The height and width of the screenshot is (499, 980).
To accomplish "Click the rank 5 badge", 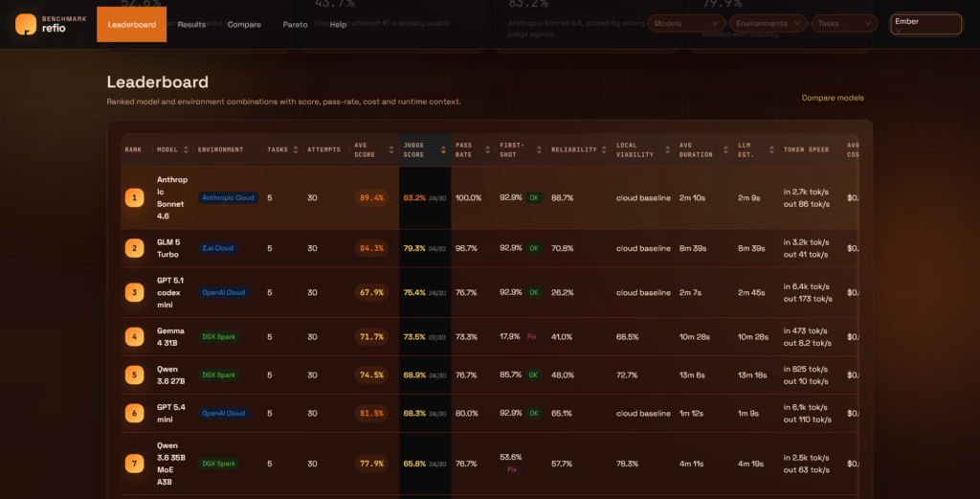I will click(x=134, y=374).
